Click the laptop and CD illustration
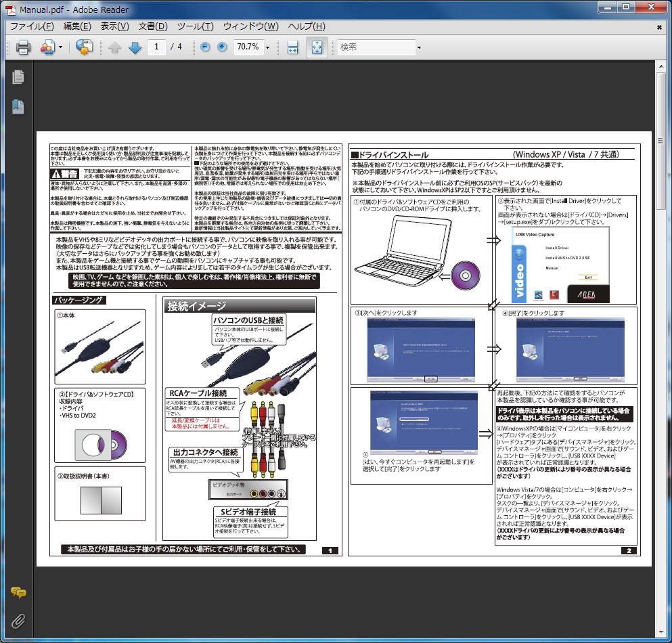Viewport: 672px width, 643px height. tap(418, 254)
